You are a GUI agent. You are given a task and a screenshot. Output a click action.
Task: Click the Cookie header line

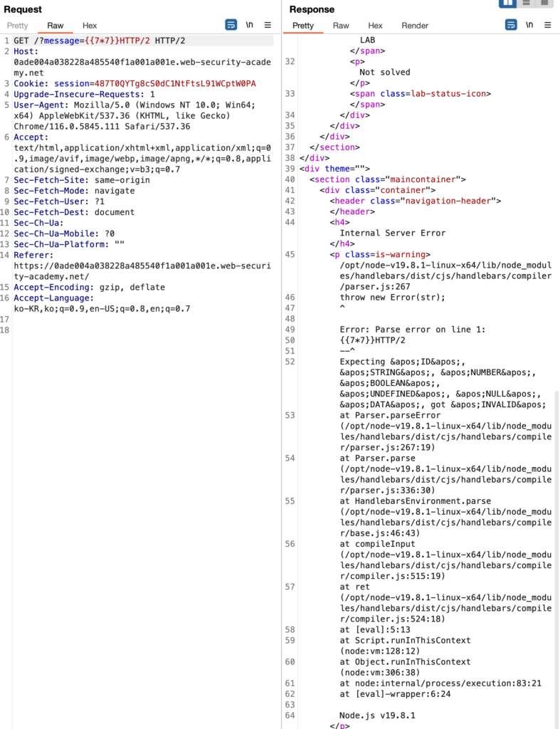point(134,84)
